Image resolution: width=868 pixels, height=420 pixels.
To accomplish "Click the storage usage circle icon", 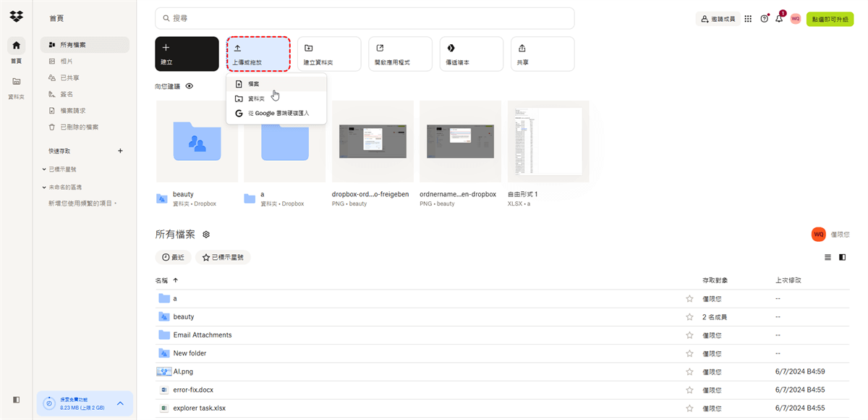I will pos(49,403).
